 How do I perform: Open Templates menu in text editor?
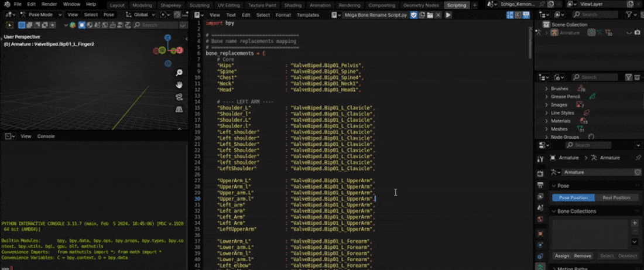[308, 15]
